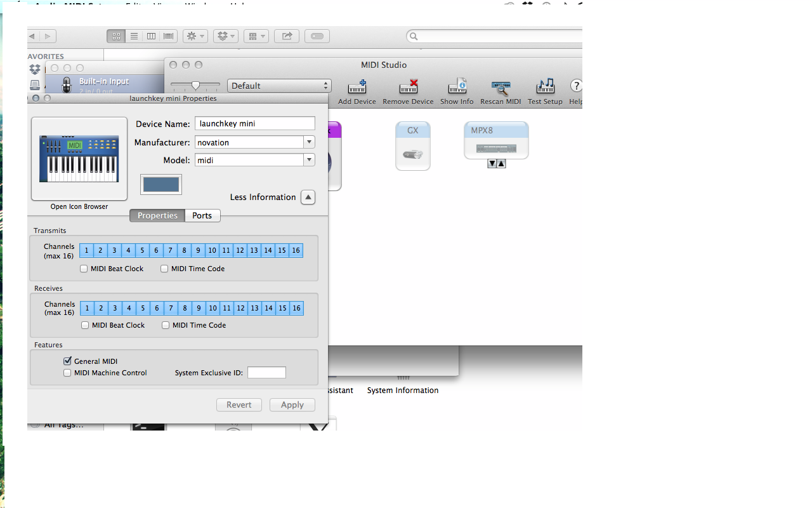Screen dimensions: 812x508
Task: Switch Finder to Cover Flow view
Action: [x=169, y=36]
